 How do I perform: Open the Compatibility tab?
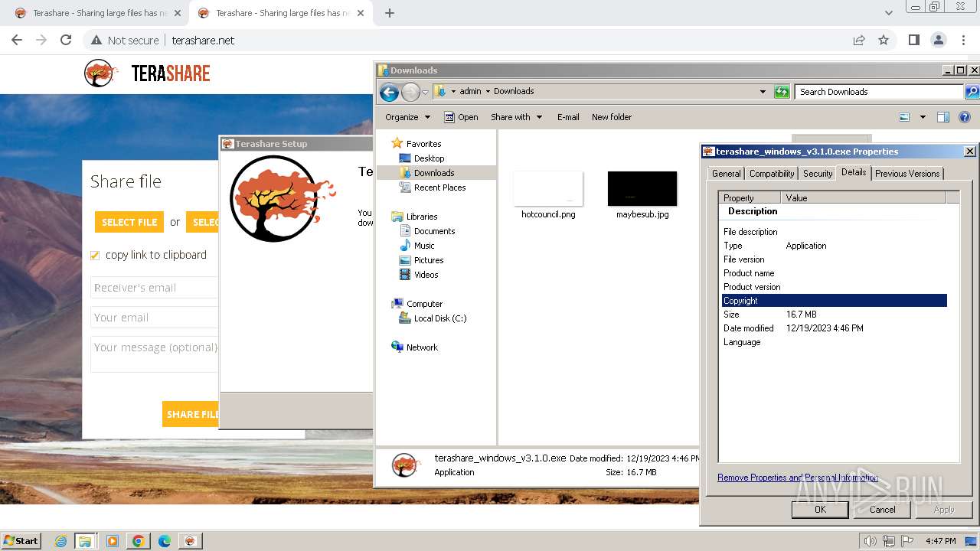(x=772, y=174)
